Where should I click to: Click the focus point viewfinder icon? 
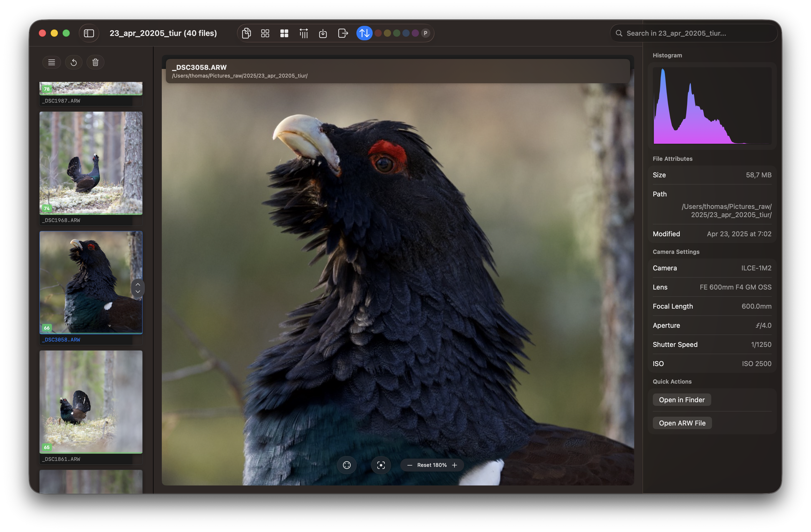coord(381,465)
